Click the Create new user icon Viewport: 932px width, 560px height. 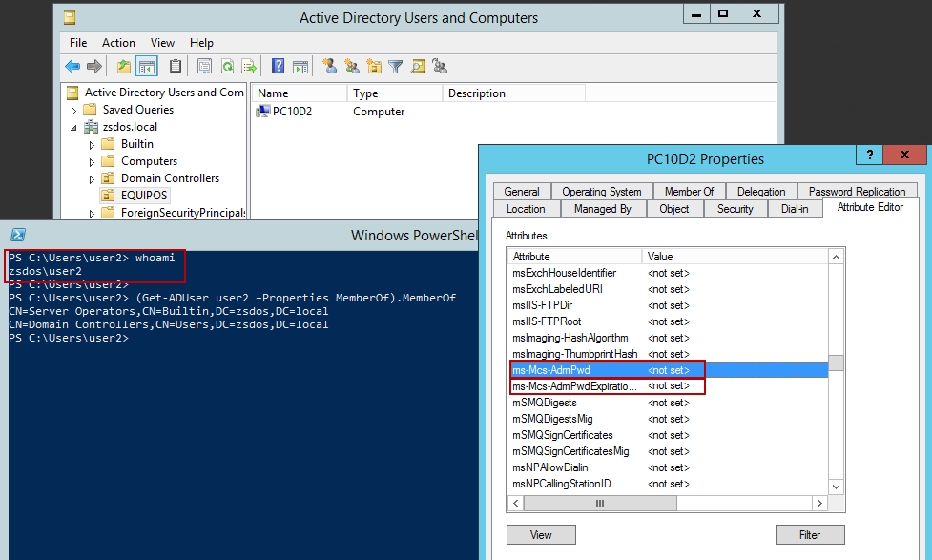click(x=330, y=66)
